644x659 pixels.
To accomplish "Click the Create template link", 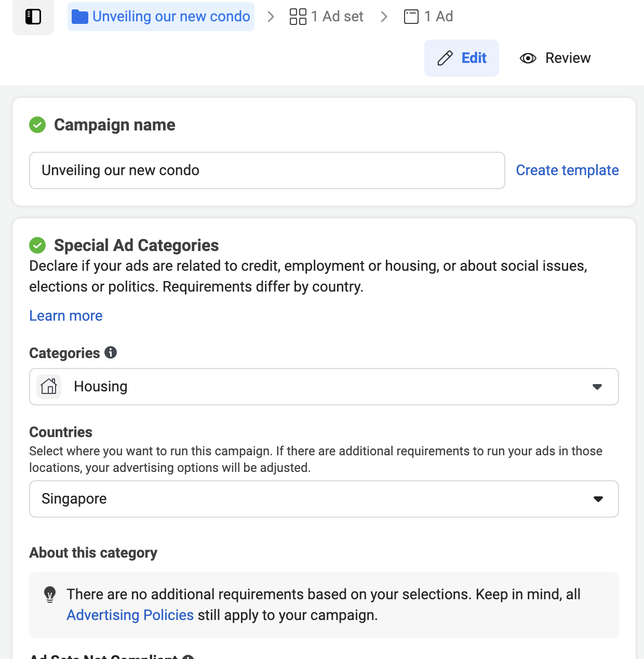I will 567,170.
